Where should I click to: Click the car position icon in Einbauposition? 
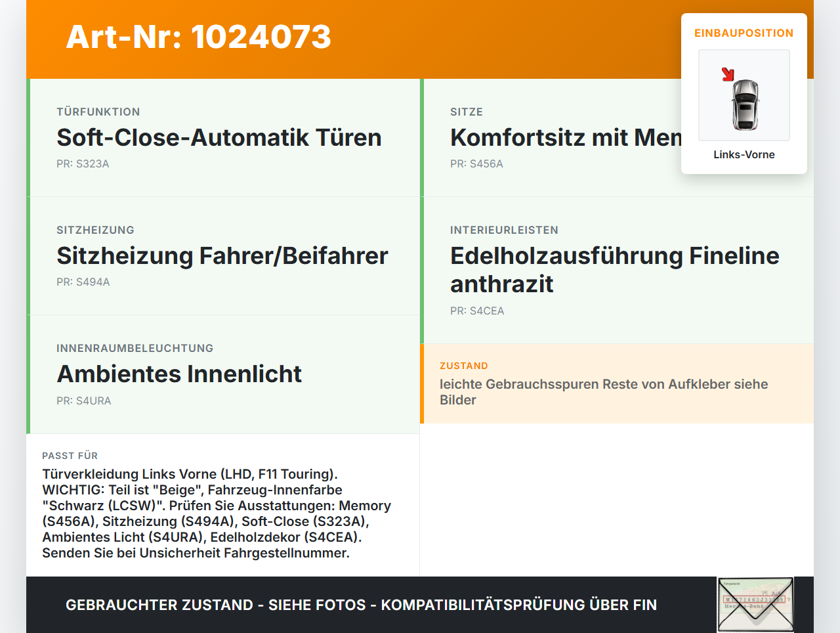(x=744, y=95)
